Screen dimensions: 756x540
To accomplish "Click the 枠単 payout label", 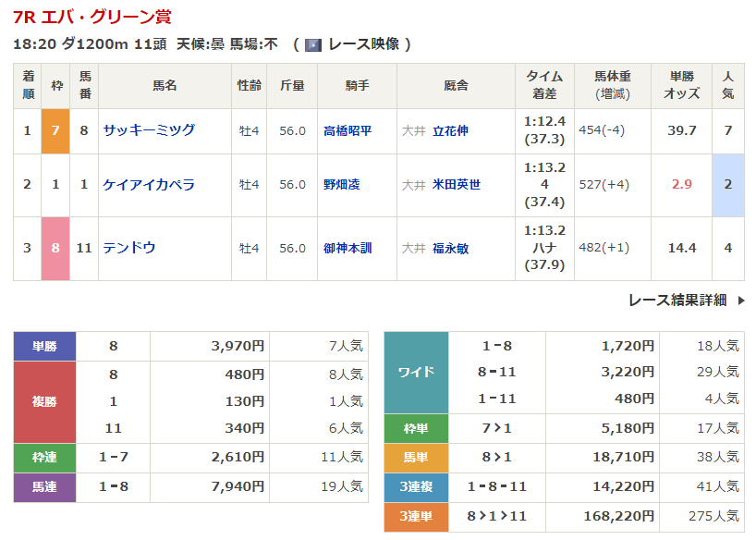I will (x=416, y=428).
